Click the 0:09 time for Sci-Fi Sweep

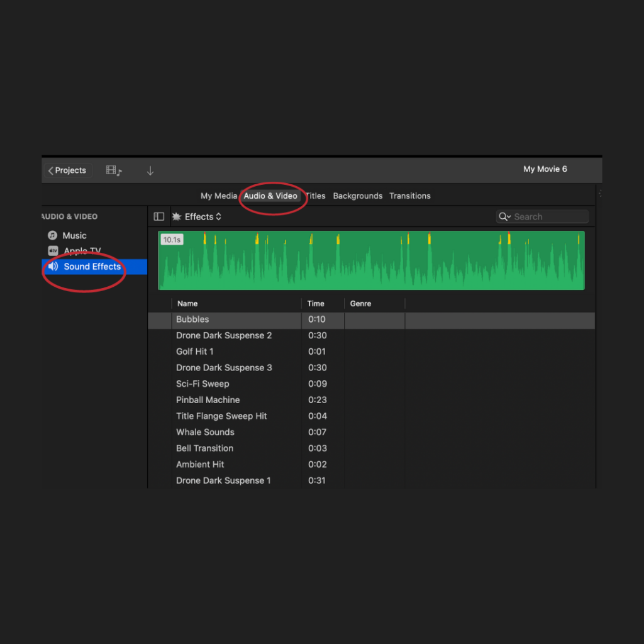[318, 384]
